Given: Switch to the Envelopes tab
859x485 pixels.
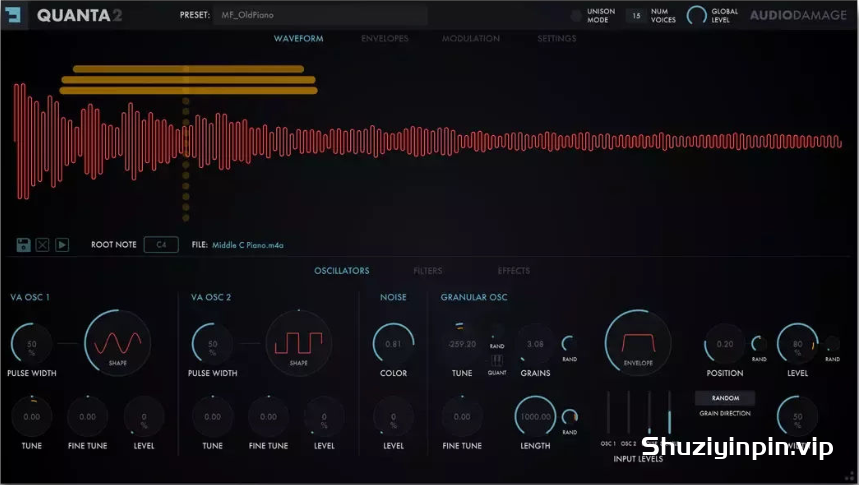Looking at the screenshot, I should [x=385, y=38].
